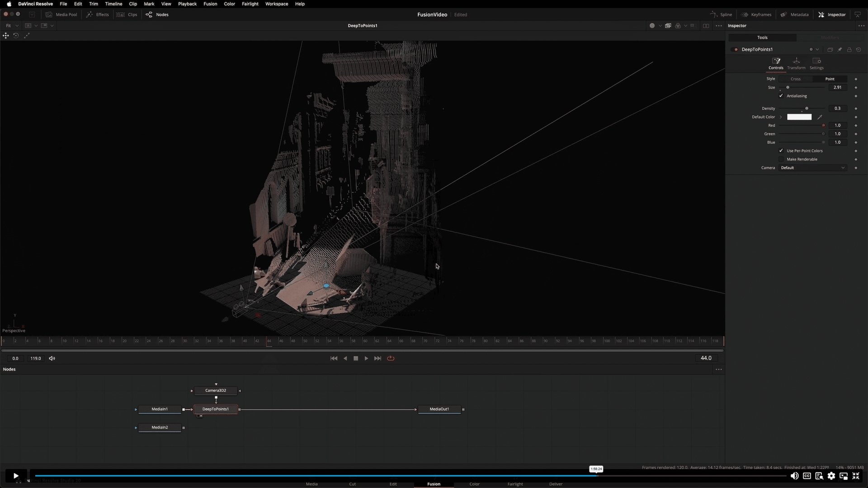Open the Metadata panel
The image size is (868, 488).
tap(795, 14)
